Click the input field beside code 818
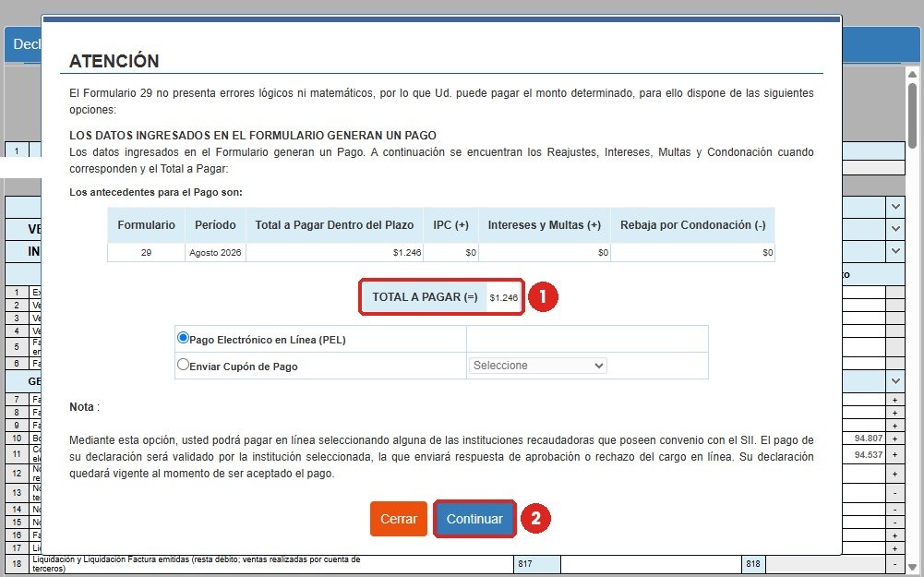This screenshot has width=924, height=577. (x=825, y=564)
